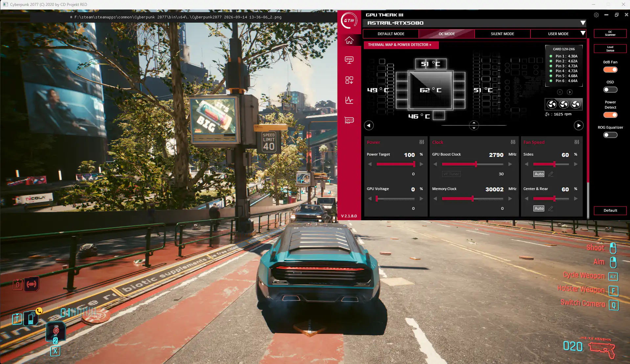
Task: Toggle the Power Detect switch
Action: 610,115
